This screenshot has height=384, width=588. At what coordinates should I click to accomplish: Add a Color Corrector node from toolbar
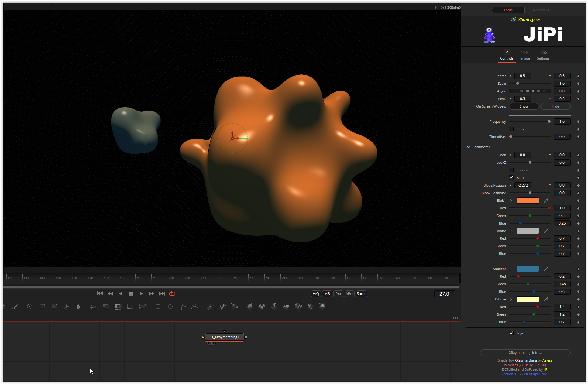29,307
